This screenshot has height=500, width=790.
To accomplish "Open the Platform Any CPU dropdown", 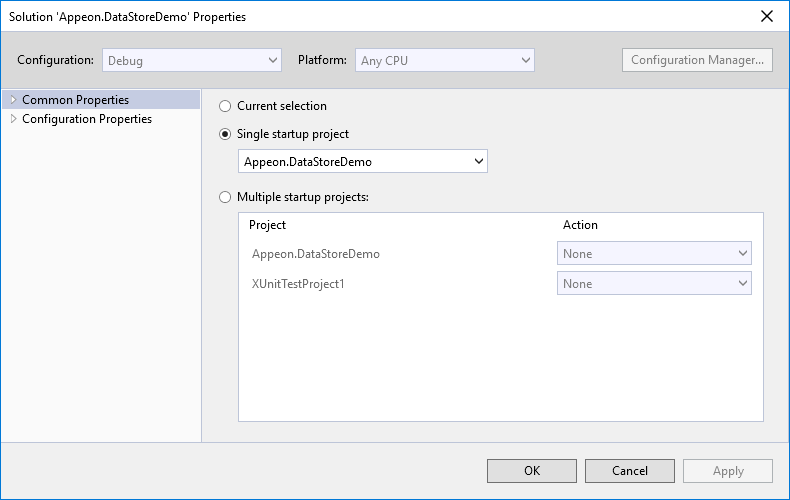I will (x=444, y=60).
